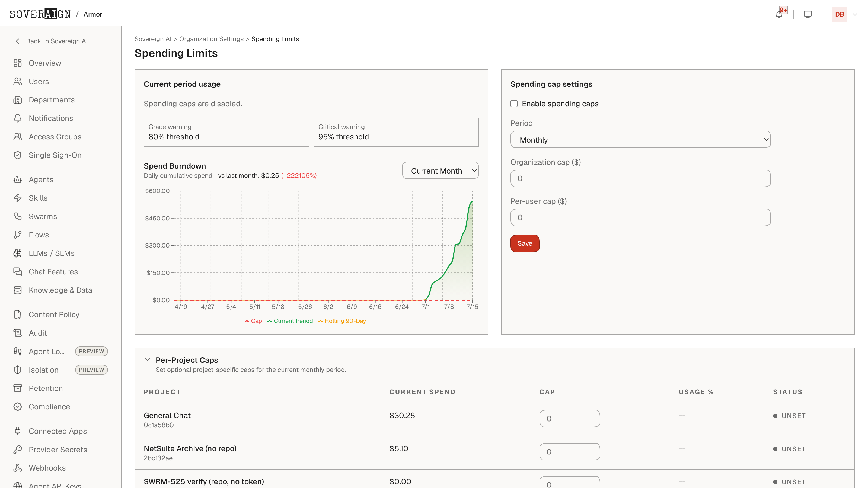The width and height of the screenshot is (868, 488).
Task: Click the Skills lightning icon
Action: (18, 198)
